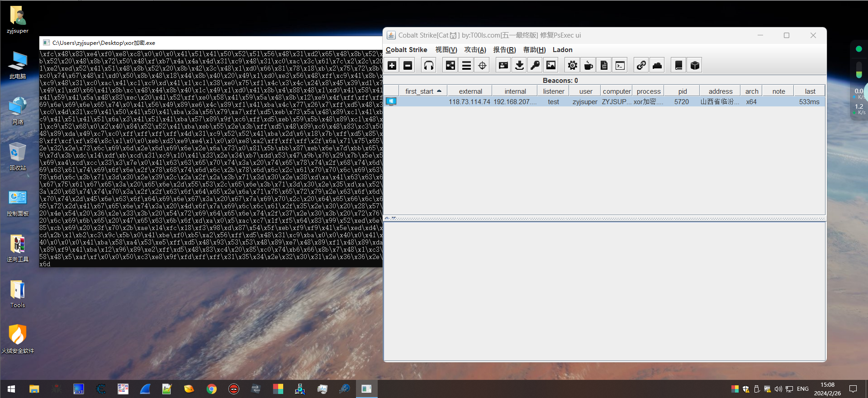Open the zyjsuper desktop folder icon
This screenshot has width=868, height=398.
click(x=18, y=19)
